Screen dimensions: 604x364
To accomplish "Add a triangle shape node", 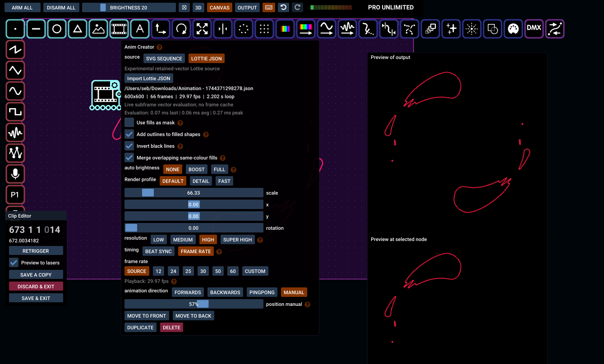I will point(78,29).
